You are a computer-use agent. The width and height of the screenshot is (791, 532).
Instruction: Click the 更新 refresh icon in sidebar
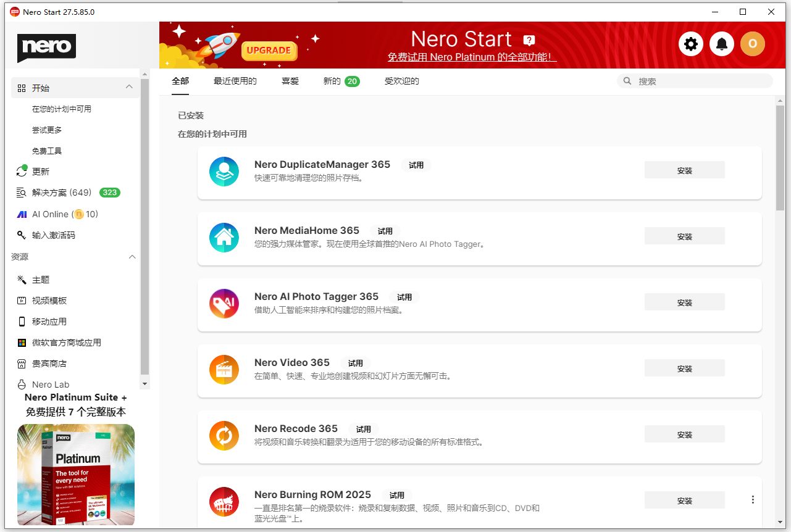pos(22,172)
